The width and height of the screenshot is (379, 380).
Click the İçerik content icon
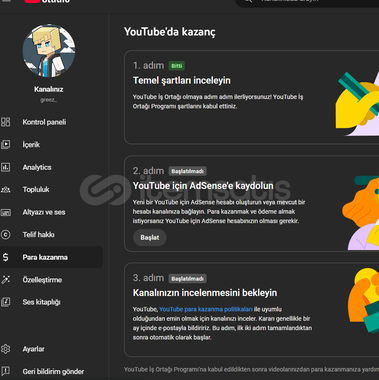point(5,144)
